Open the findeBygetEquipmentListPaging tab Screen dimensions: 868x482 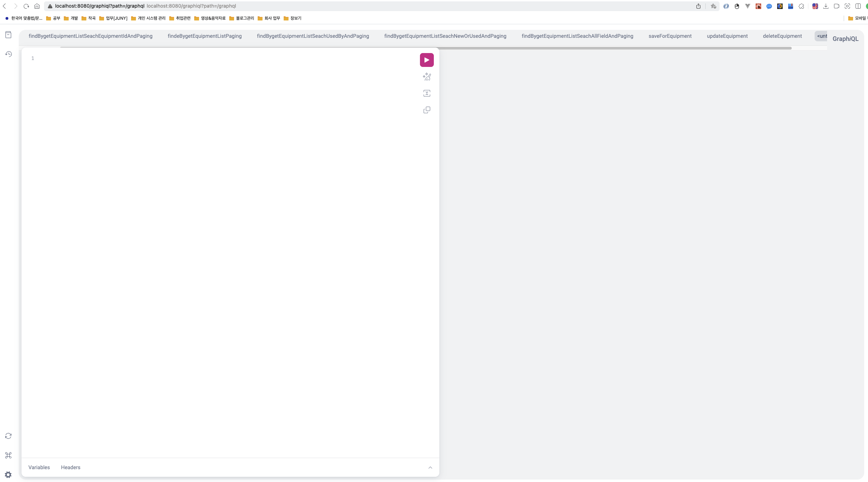click(204, 36)
